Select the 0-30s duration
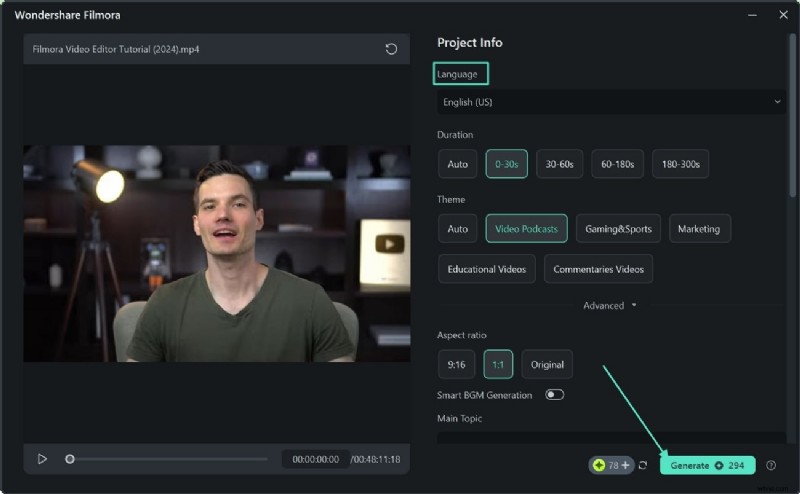Image resolution: width=800 pixels, height=494 pixels. [507, 164]
